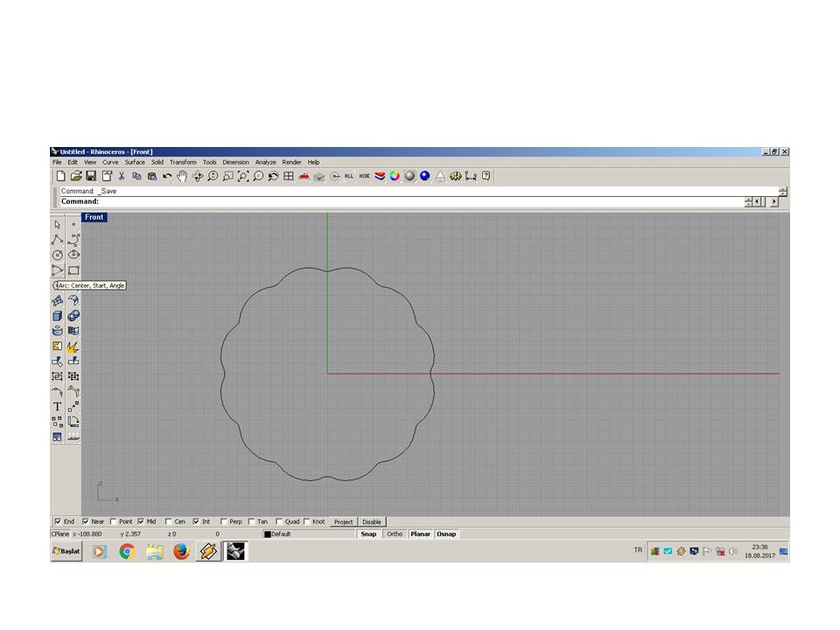This screenshot has height=630, width=840.
Task: Select the Text tool
Action: pyautogui.click(x=58, y=406)
